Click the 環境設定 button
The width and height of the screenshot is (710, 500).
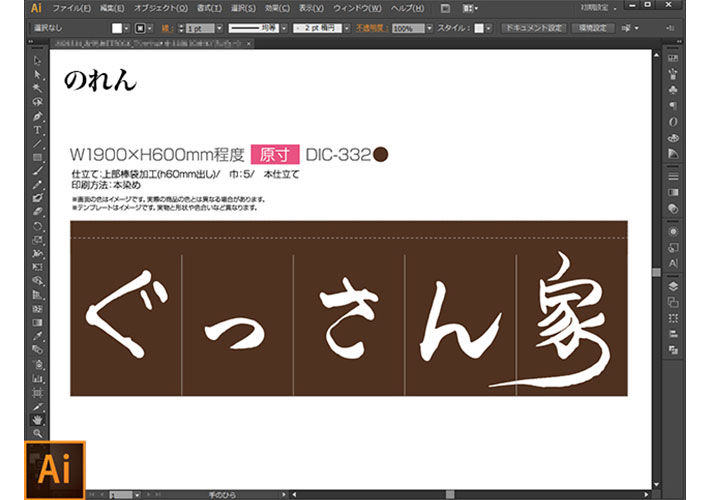[593, 28]
